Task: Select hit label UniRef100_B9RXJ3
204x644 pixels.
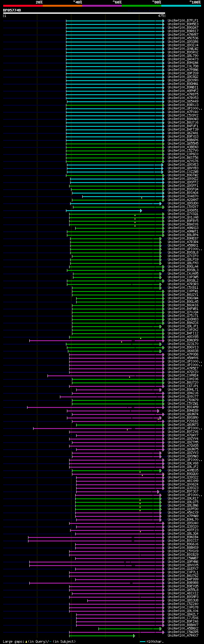Action: pos(183,105)
